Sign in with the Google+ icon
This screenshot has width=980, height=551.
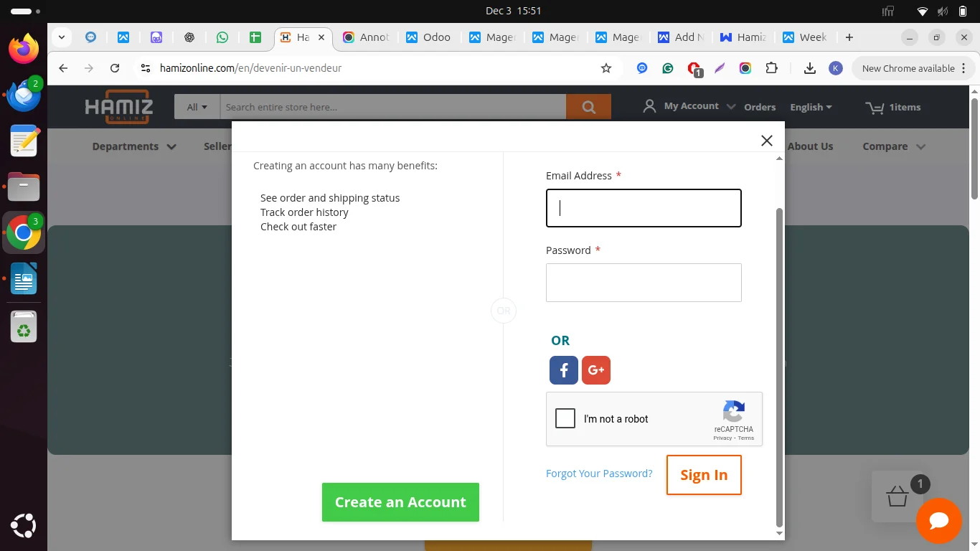596,369
